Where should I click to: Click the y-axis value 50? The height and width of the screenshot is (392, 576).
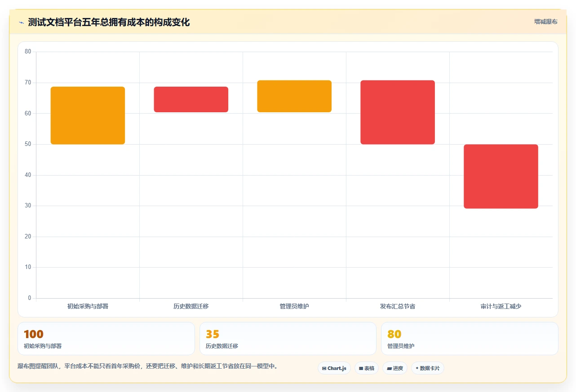pos(28,144)
